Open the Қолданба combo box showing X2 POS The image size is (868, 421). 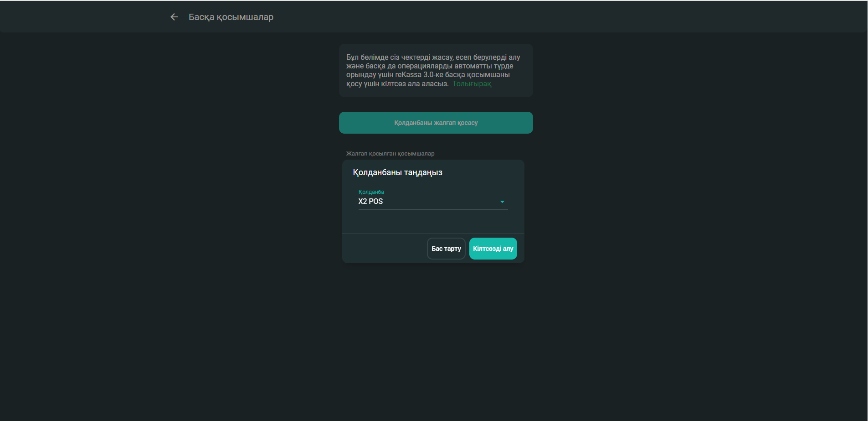[428, 202]
